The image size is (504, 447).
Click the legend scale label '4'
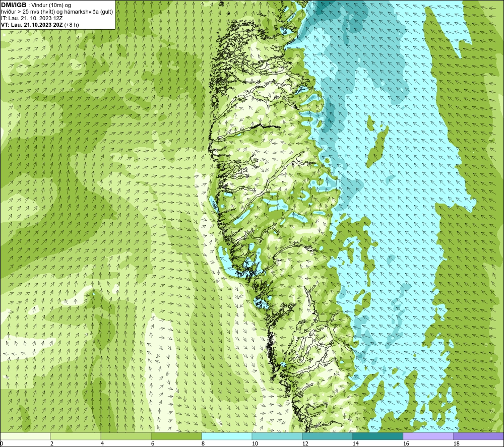coord(102,444)
